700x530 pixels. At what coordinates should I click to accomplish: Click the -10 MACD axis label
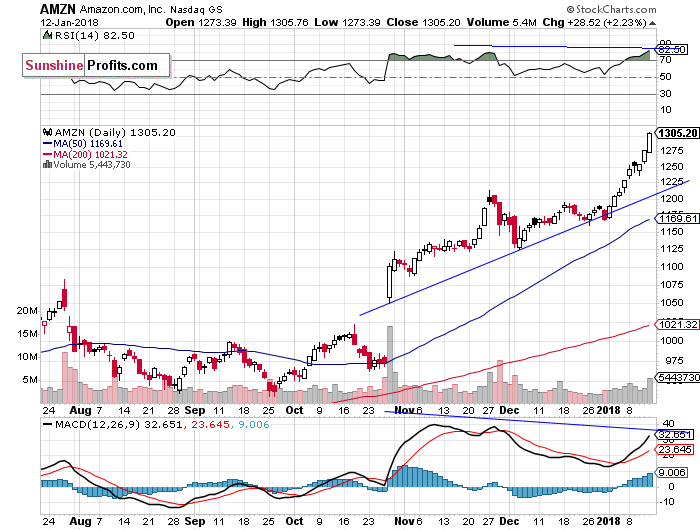(667, 501)
